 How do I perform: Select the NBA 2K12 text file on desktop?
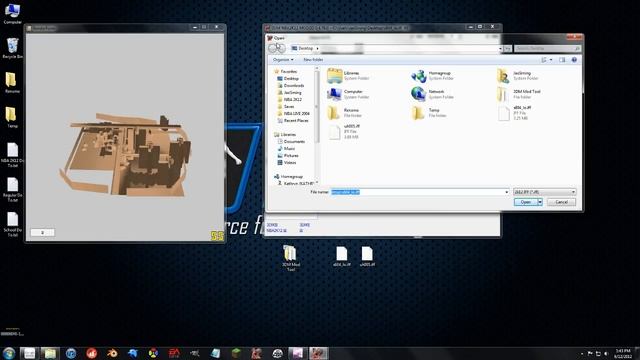click(x=12, y=155)
